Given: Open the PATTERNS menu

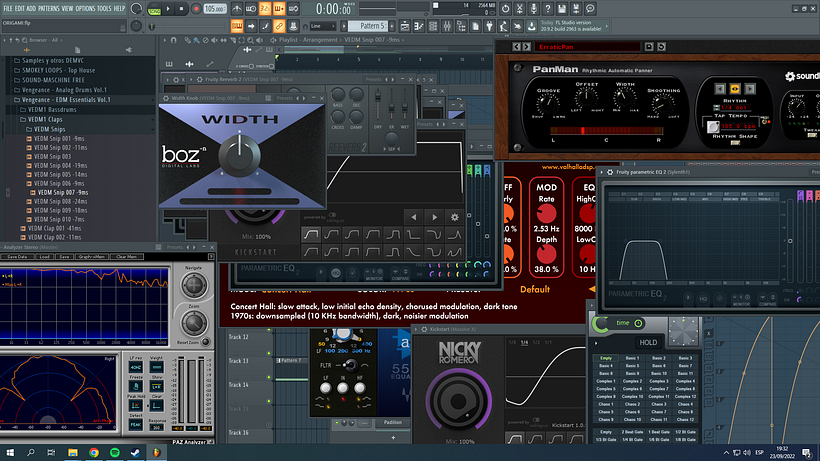Looking at the screenshot, I should pyautogui.click(x=49, y=8).
